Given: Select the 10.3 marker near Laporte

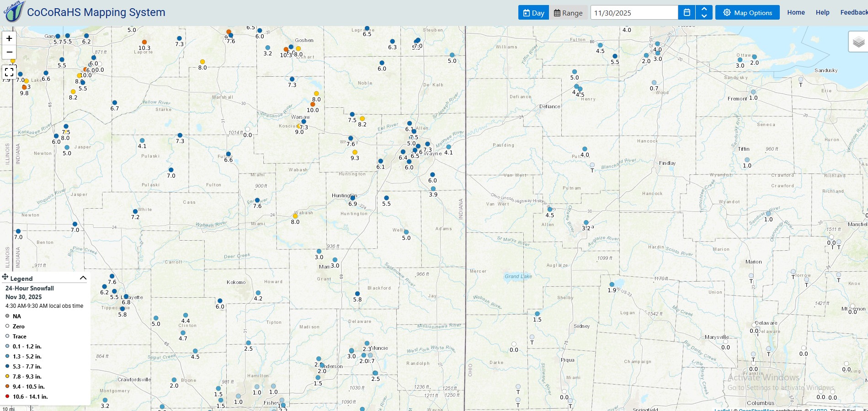Looking at the screenshot, I should coord(144,42).
